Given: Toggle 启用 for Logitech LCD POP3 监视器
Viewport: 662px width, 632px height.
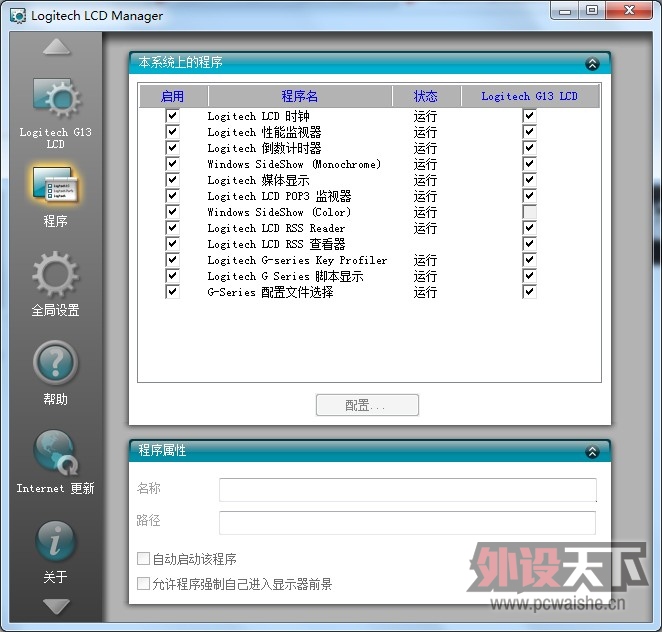Looking at the screenshot, I should tap(172, 196).
